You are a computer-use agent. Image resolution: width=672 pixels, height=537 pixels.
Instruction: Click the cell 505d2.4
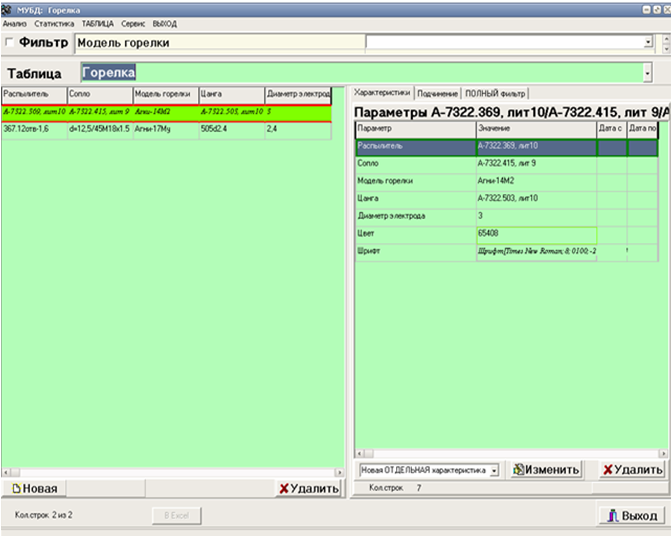(x=232, y=129)
